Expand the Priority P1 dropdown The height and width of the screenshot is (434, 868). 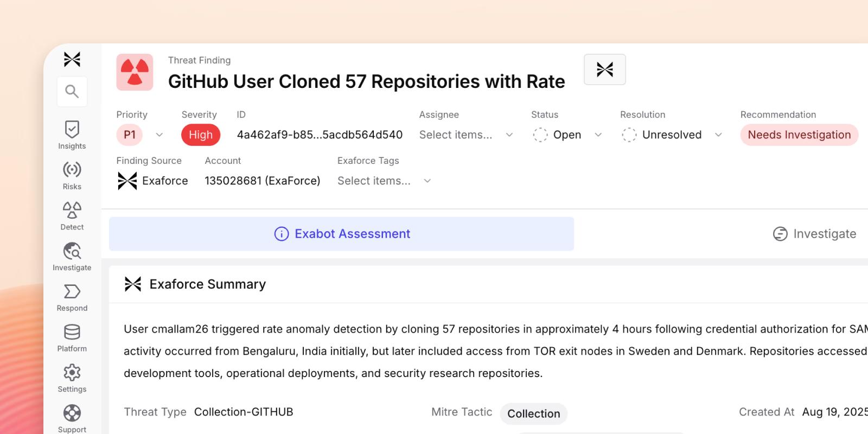[141, 135]
